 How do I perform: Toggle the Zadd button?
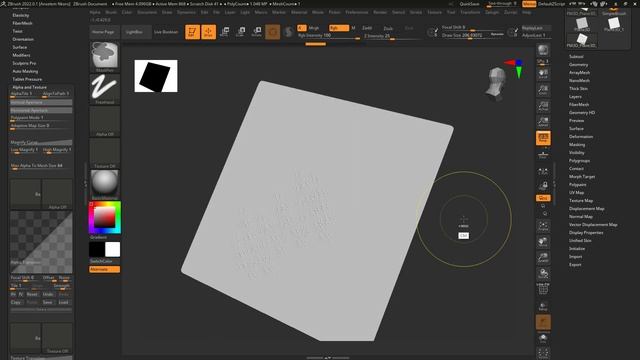tap(367, 28)
